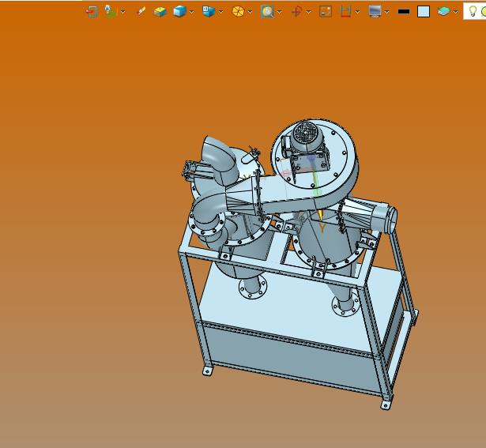Click the red crosshair rotate icon

pyautogui.click(x=296, y=12)
